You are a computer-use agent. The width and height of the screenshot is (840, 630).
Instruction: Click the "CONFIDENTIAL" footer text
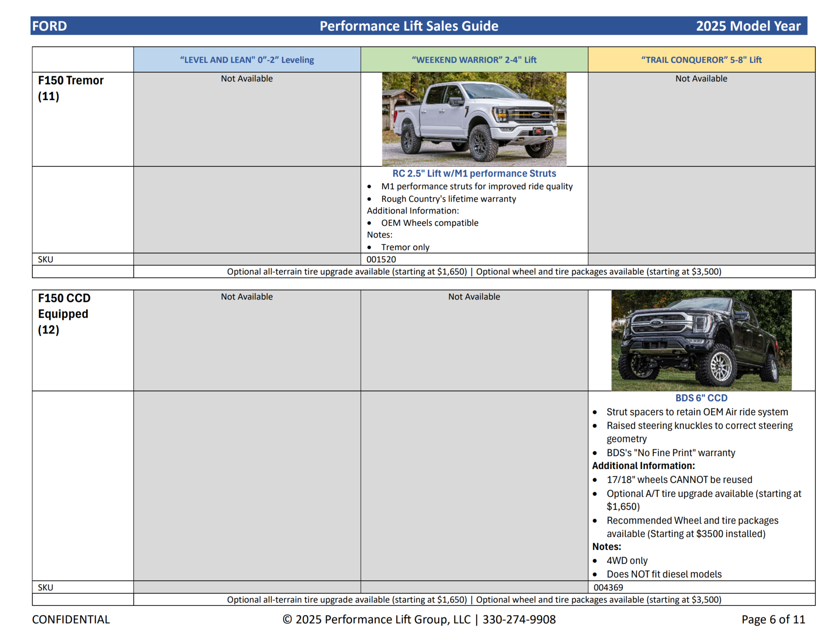tap(71, 619)
